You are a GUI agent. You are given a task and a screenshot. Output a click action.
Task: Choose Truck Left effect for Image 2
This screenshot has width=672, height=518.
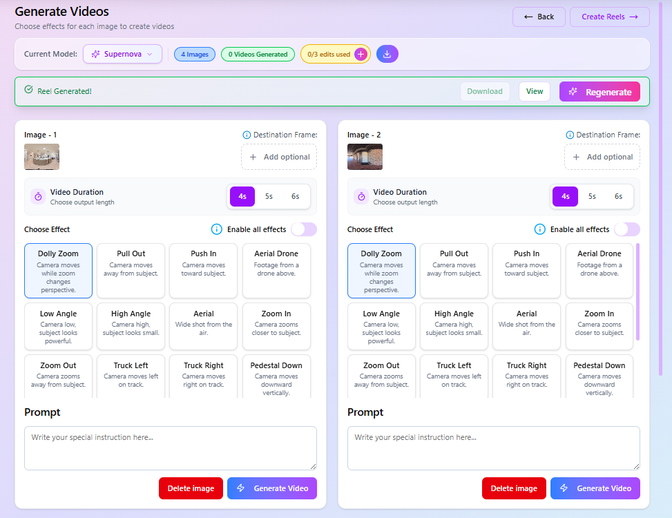454,376
